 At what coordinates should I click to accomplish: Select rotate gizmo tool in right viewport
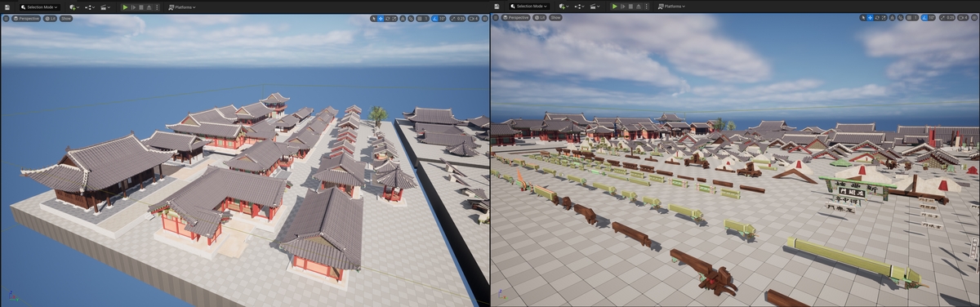coord(877,18)
